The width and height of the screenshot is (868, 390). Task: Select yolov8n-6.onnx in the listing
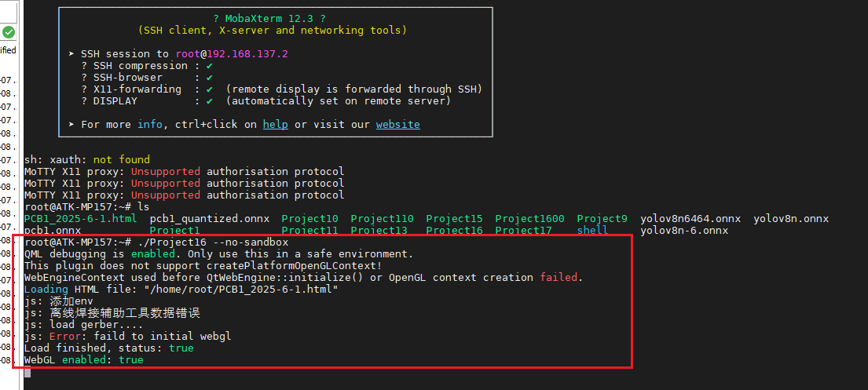click(x=684, y=230)
